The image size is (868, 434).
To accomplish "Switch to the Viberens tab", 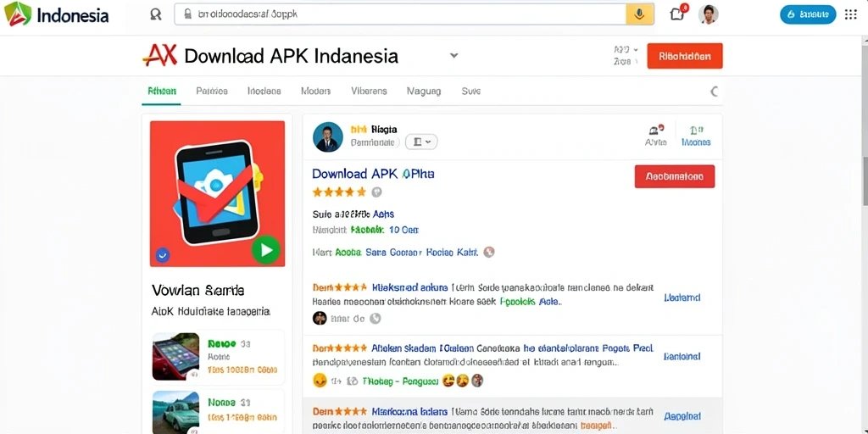I will coord(369,91).
